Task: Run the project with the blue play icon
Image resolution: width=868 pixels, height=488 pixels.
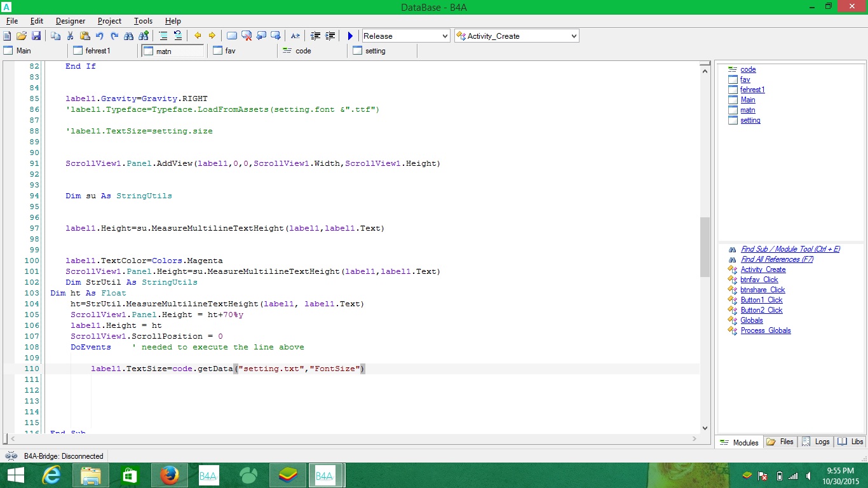Action: click(350, 36)
